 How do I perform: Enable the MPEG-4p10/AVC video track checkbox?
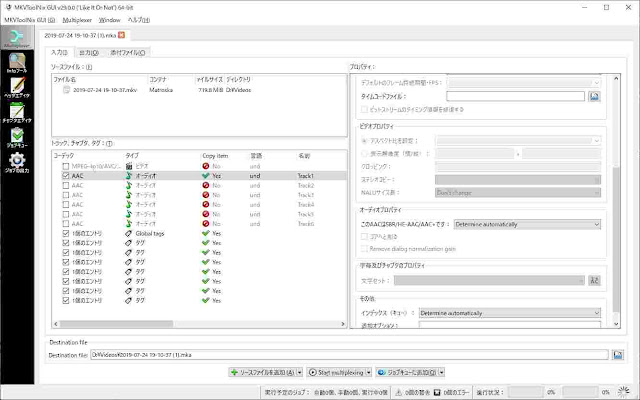coord(66,166)
